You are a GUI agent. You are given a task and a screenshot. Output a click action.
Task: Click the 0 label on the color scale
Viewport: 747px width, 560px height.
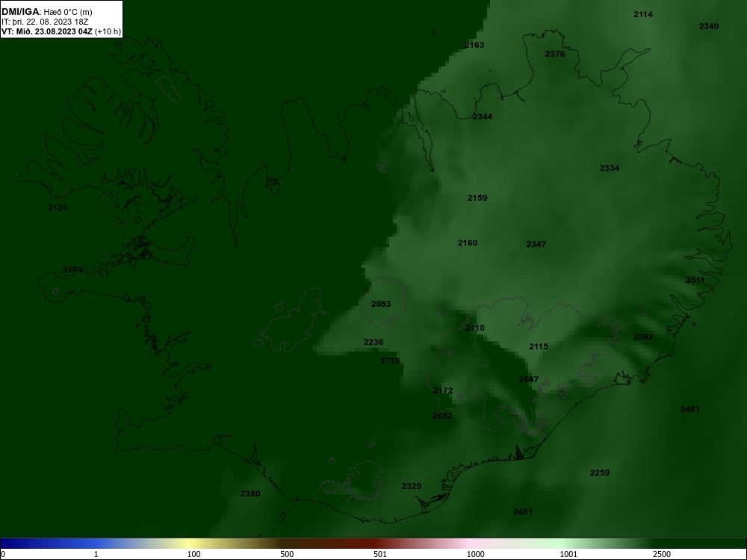coord(3,554)
